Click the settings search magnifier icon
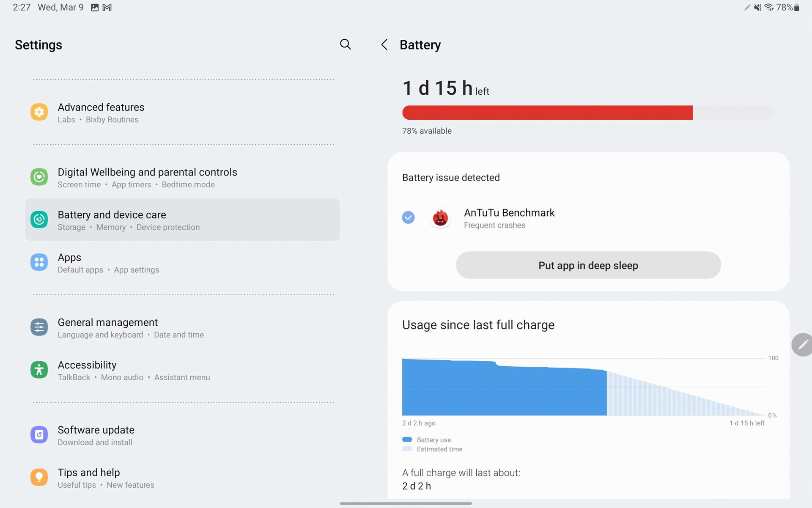The image size is (812, 508). click(x=345, y=44)
